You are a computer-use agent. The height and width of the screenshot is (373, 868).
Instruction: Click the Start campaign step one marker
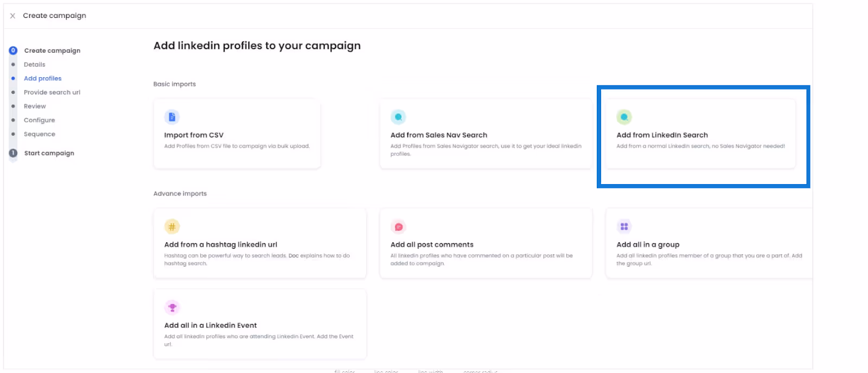(x=12, y=153)
